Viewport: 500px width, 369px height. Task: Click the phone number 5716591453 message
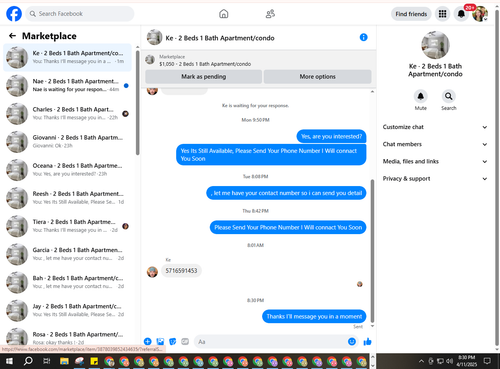coord(182,271)
